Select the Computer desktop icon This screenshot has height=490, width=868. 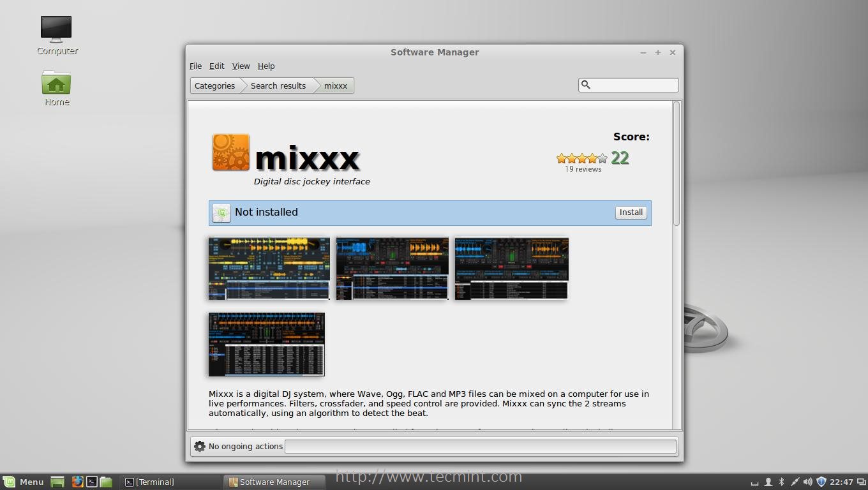[57, 35]
